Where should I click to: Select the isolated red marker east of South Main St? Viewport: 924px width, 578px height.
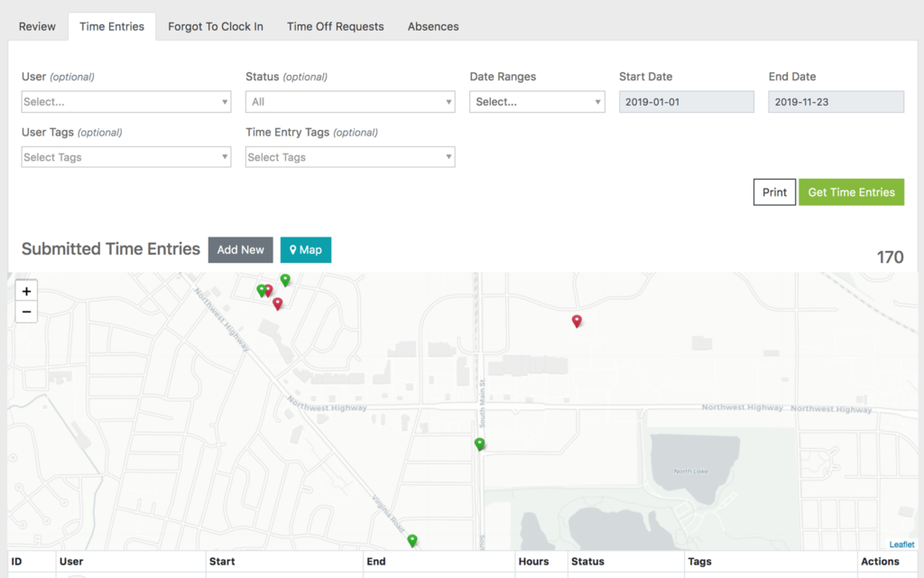tap(577, 321)
